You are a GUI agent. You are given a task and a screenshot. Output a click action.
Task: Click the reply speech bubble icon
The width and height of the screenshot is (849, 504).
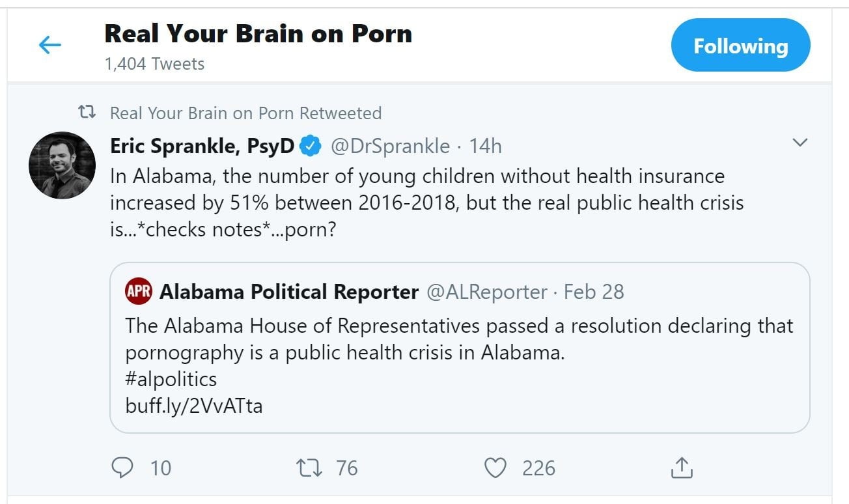122,468
